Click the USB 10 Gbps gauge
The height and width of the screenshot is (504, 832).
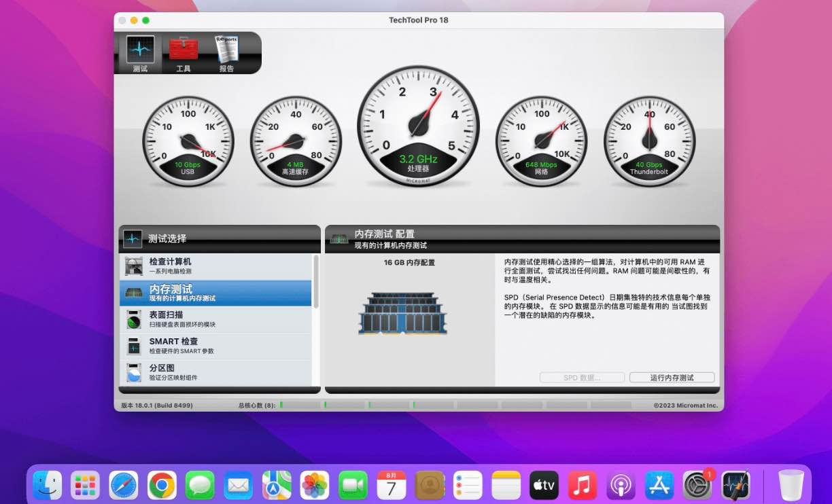[188, 141]
